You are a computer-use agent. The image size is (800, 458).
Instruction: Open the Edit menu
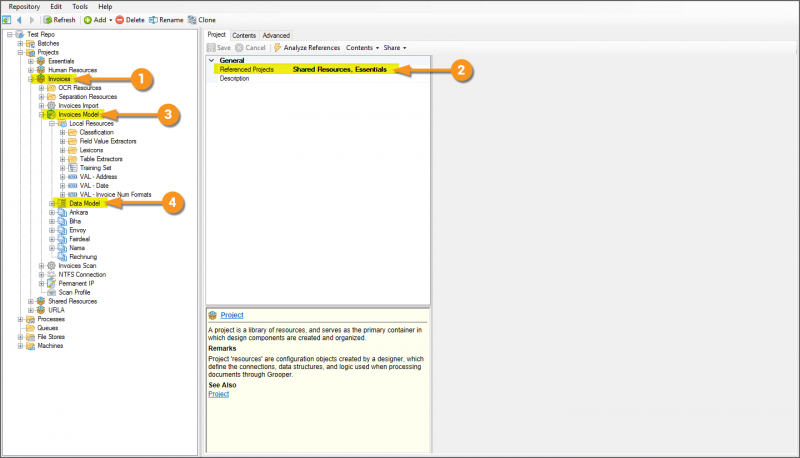[56, 7]
